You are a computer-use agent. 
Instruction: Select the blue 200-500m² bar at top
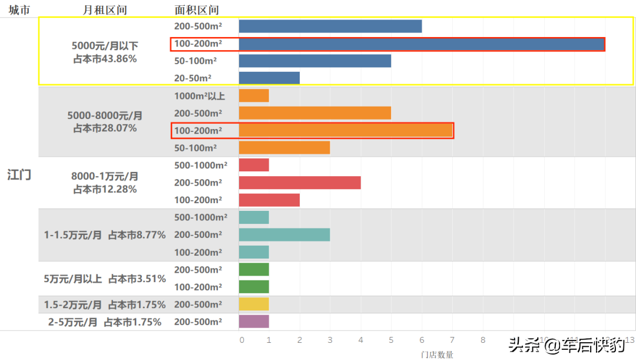coord(330,27)
